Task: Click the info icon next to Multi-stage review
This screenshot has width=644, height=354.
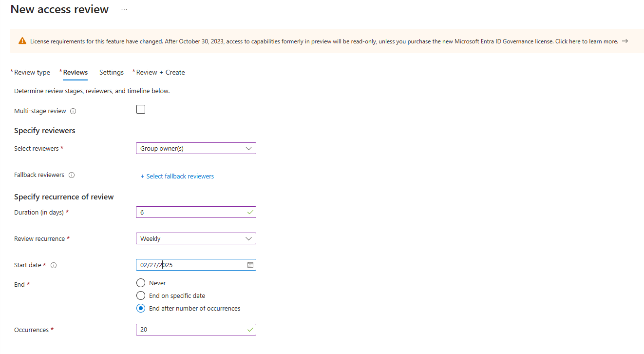Action: [73, 111]
